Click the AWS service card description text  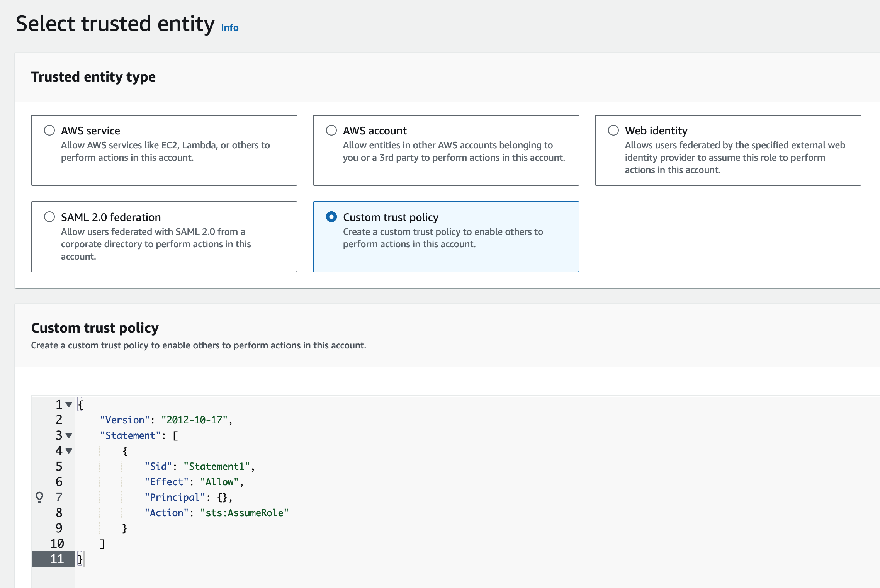click(x=165, y=151)
